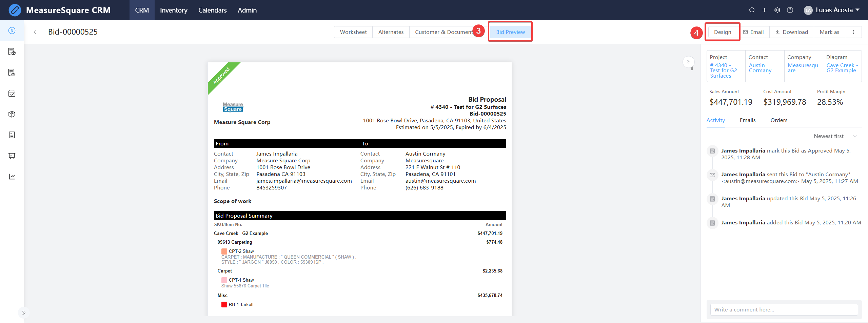868x323 pixels.
Task: Open the Calendars top menu
Action: 212,10
